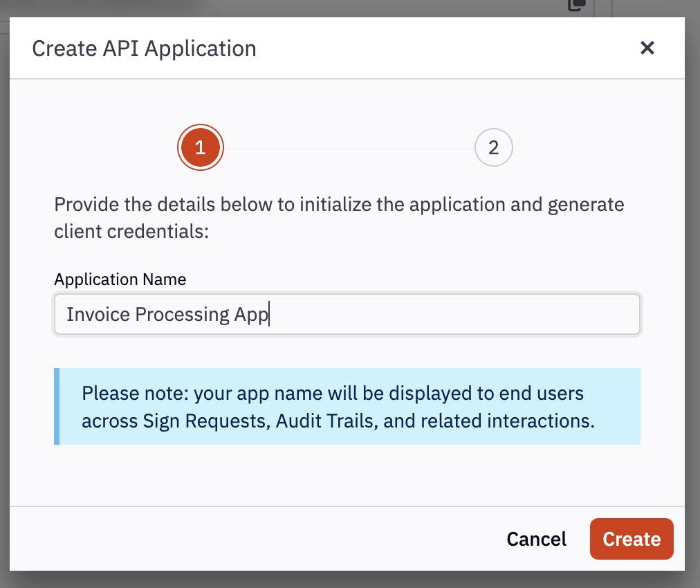700x588 pixels.
Task: Select step 1 in the progress indicator
Action: click(201, 147)
